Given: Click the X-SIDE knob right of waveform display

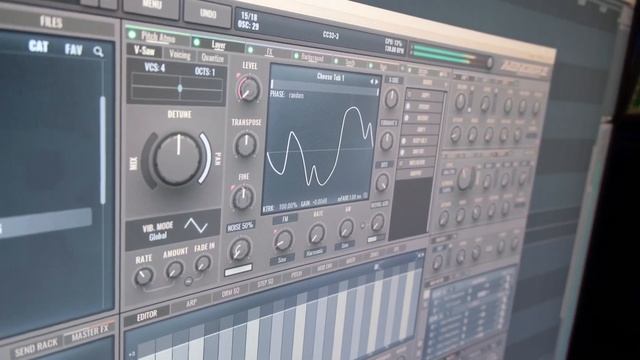Looking at the screenshot, I should coord(391,98).
